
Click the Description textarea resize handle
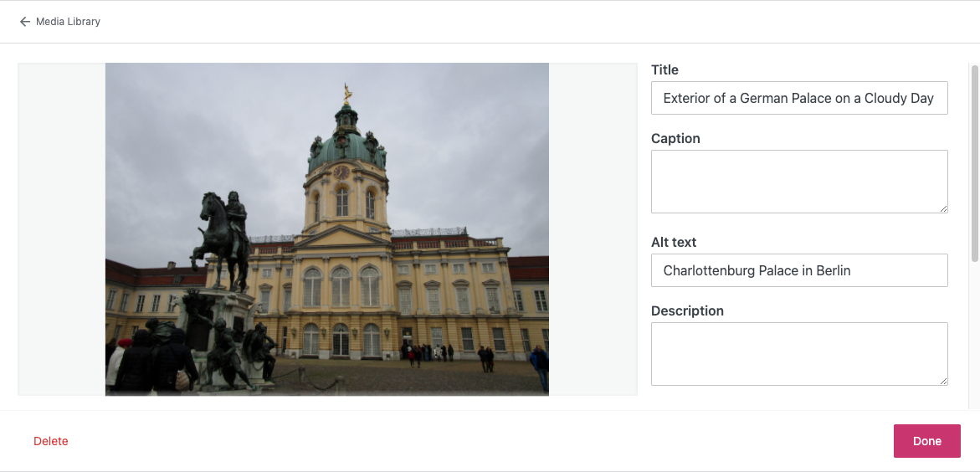(x=943, y=381)
